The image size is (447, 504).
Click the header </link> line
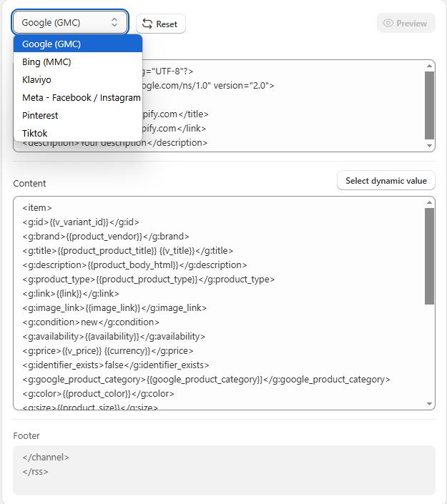tap(175, 128)
